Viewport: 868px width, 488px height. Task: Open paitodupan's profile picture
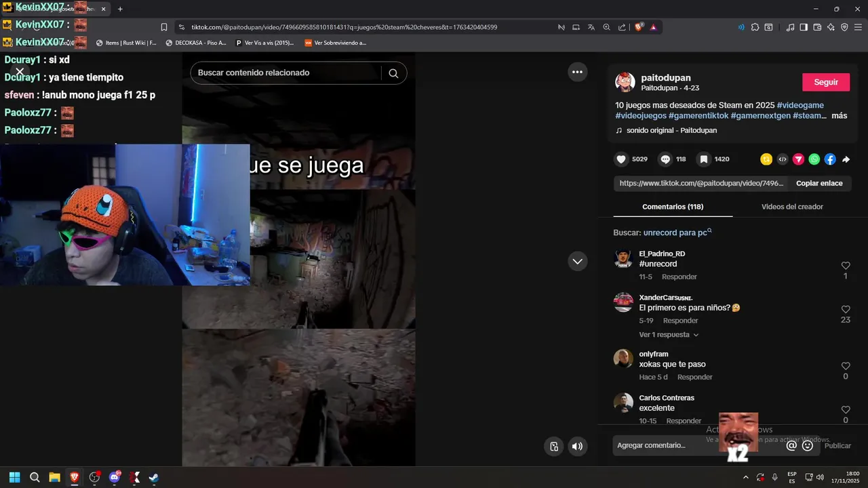[x=625, y=82]
